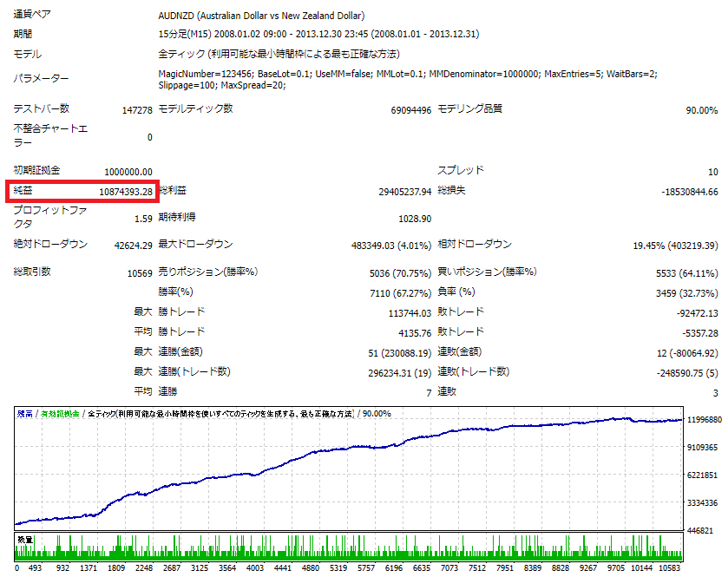Click the average losing trade -5357.28
728x577 pixels.
click(x=700, y=333)
